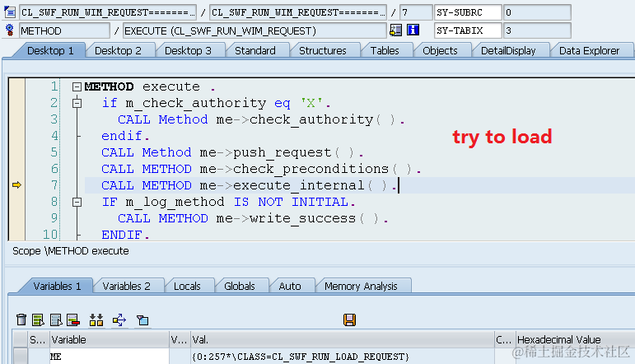
Task: Click the ME variable name cell
Action: click(109, 357)
